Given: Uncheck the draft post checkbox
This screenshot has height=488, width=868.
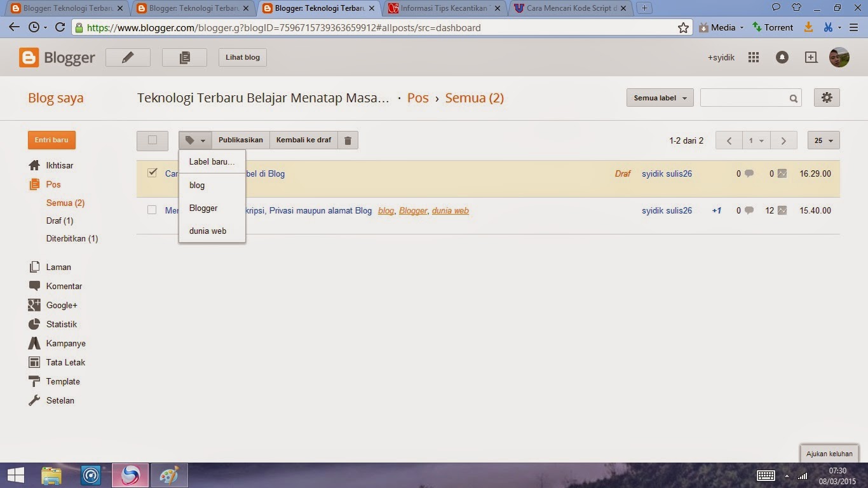Looking at the screenshot, I should click(152, 173).
